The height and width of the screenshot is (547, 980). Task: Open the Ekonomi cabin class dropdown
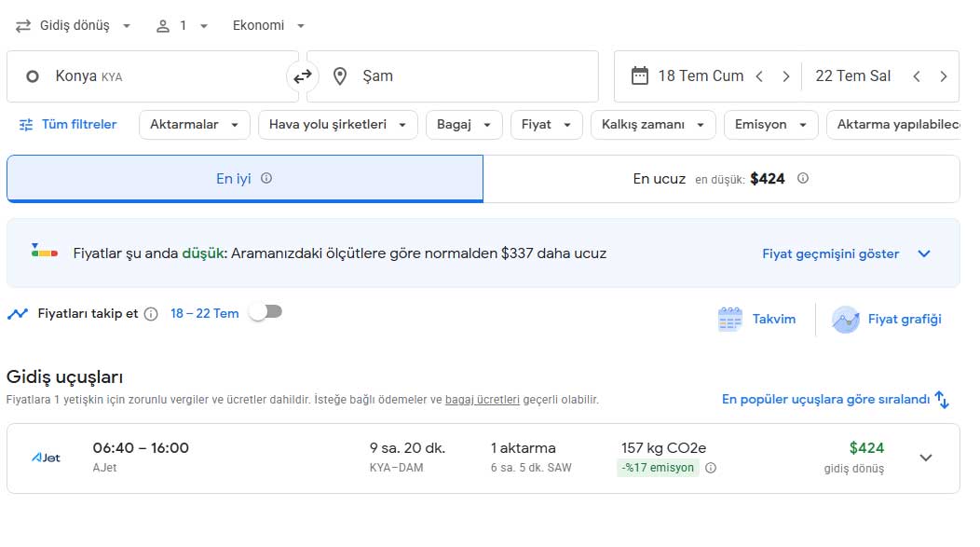tap(268, 26)
